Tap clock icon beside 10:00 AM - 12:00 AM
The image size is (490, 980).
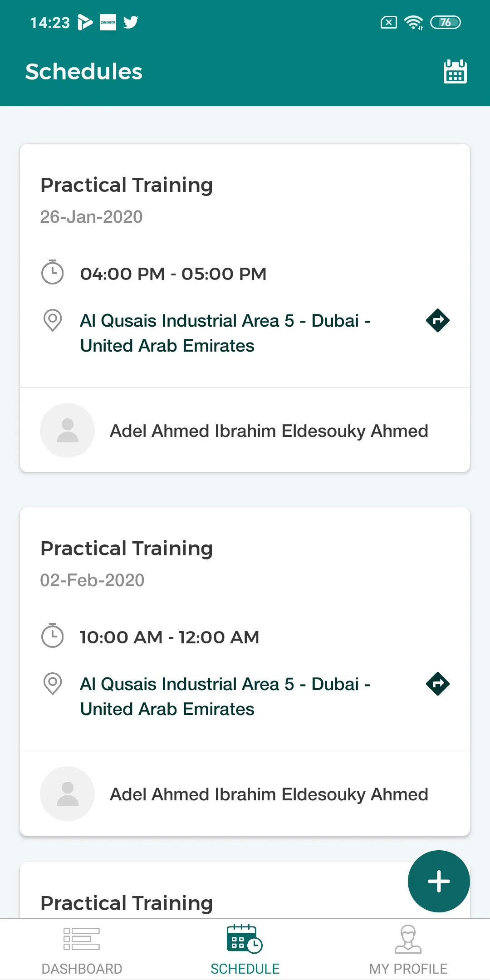pos(53,636)
